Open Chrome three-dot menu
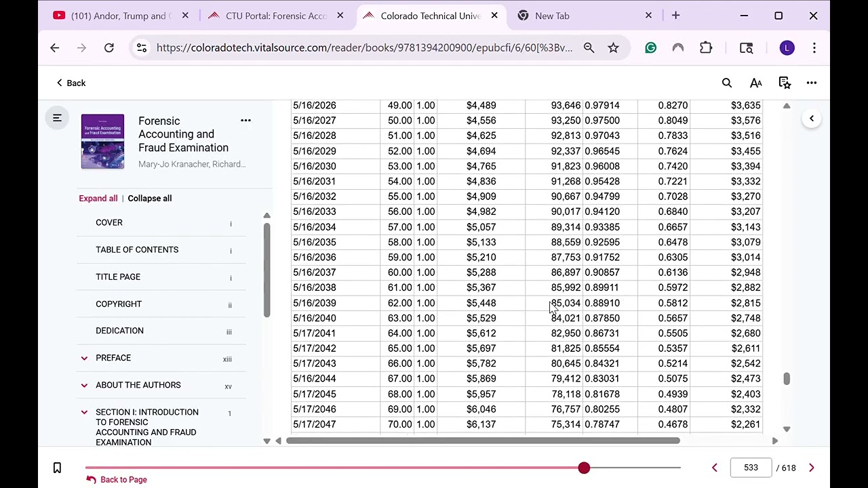Screen dimensions: 868x488 pos(814,47)
